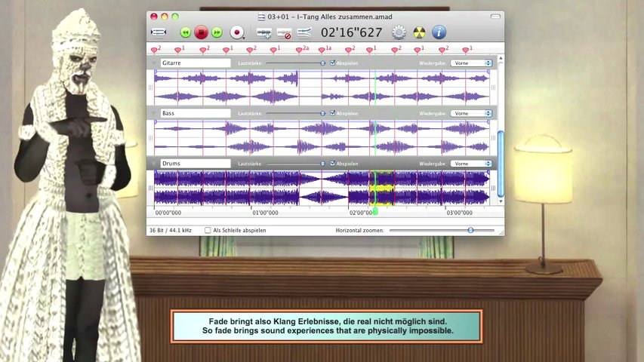Click the horizontal fit icon at toolbar left
Viewport: 644px width, 362px height.
(159, 32)
